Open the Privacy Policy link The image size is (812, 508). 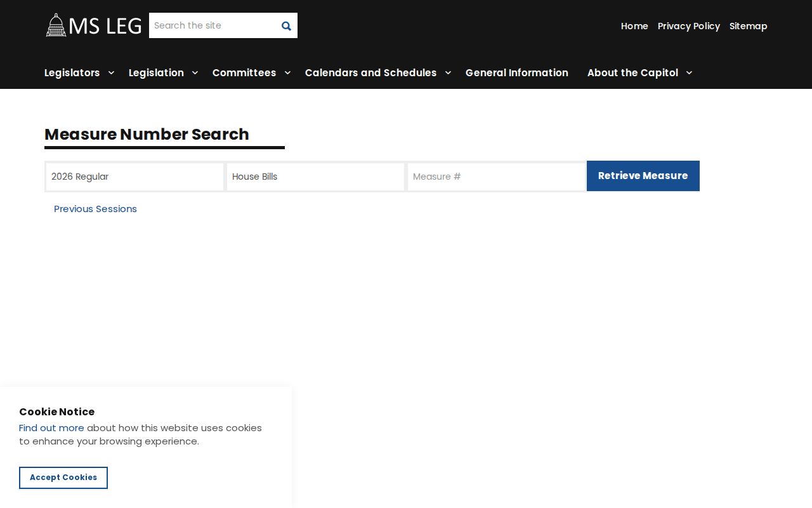(x=689, y=26)
